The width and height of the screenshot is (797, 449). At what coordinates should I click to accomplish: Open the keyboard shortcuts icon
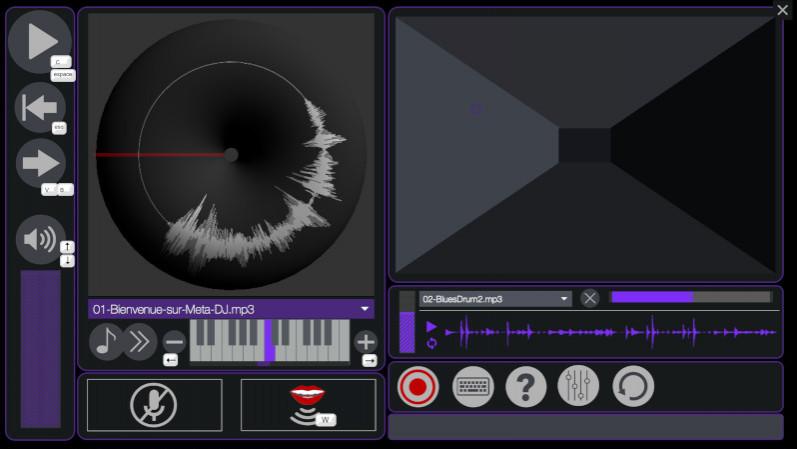(473, 386)
